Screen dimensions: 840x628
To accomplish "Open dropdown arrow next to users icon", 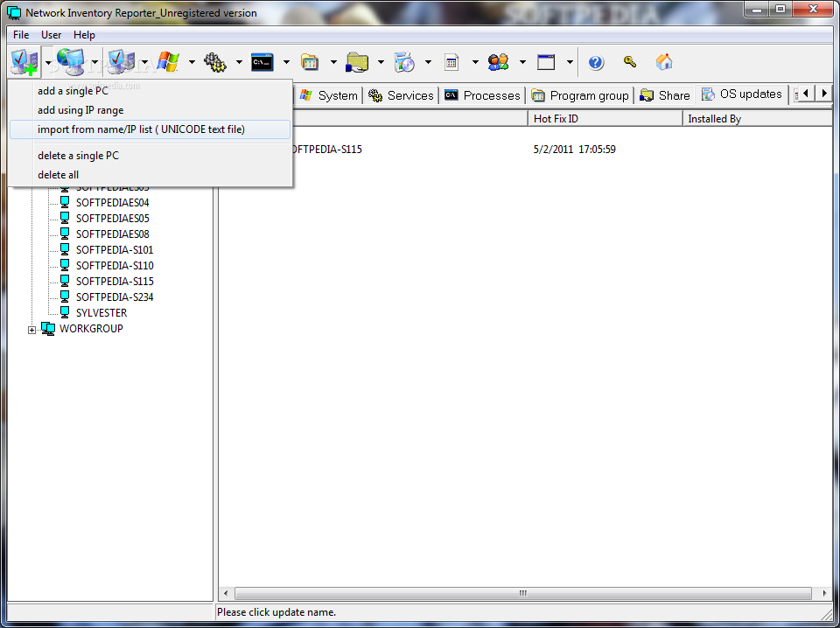I will 522,62.
